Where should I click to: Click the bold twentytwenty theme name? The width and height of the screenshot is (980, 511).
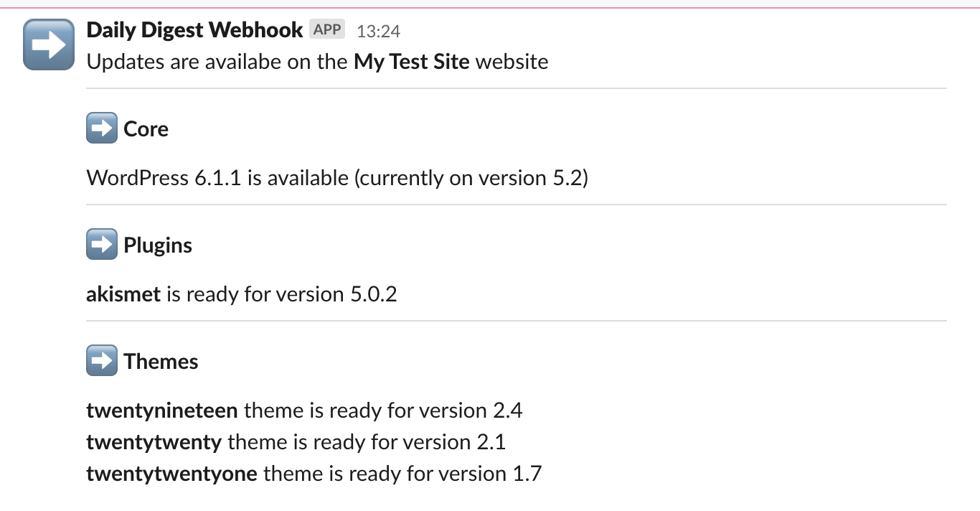pyautogui.click(x=154, y=442)
